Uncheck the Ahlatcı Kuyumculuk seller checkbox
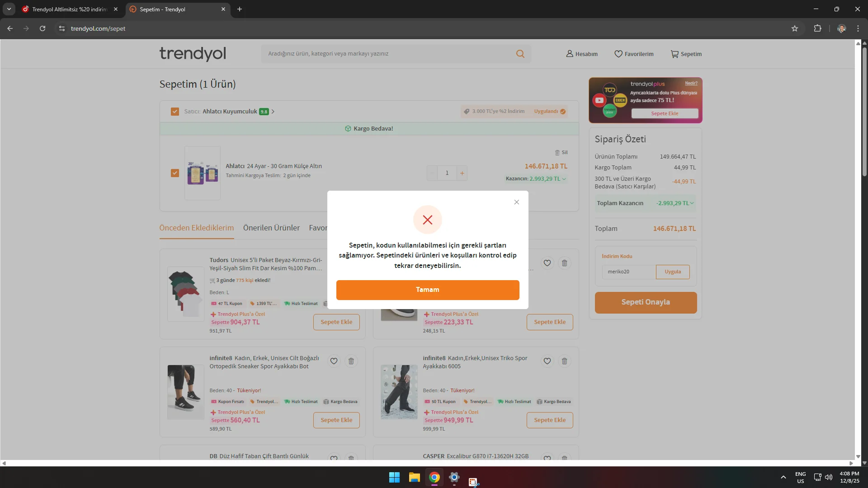The height and width of the screenshot is (488, 868). (x=175, y=112)
